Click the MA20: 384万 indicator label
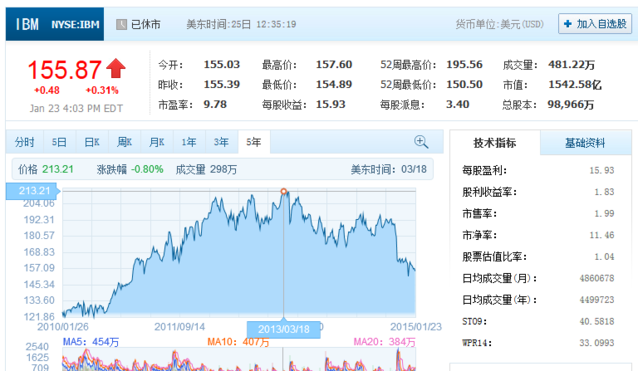 click(x=385, y=342)
